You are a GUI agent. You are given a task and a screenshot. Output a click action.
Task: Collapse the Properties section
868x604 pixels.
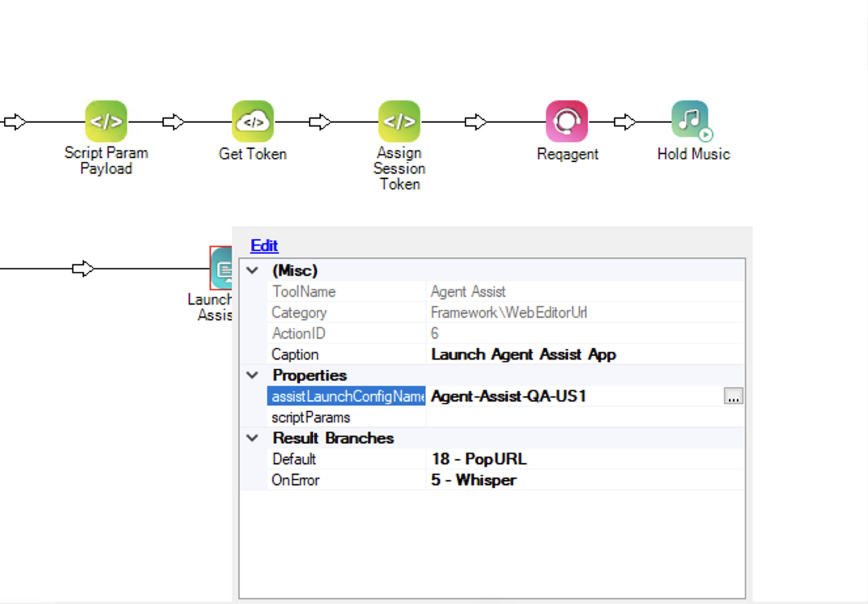click(x=252, y=375)
